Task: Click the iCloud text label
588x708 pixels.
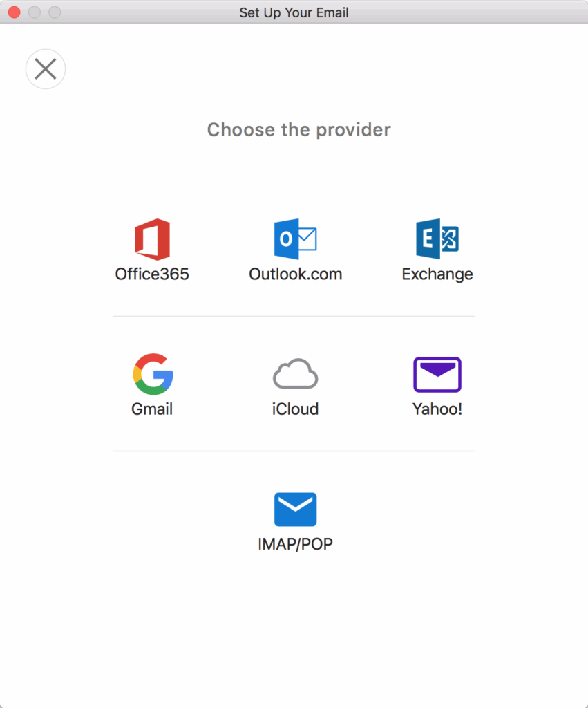Action: [x=295, y=409]
